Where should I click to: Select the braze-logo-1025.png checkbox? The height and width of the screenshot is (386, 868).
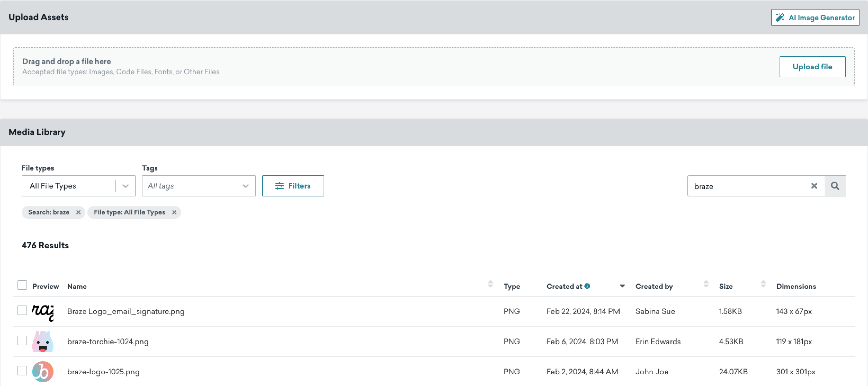click(22, 370)
